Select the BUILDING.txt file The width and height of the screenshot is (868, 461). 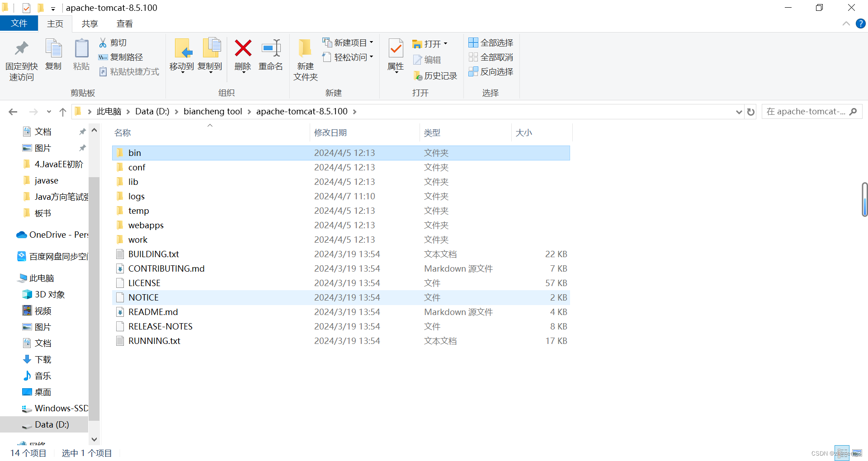tap(341, 254)
